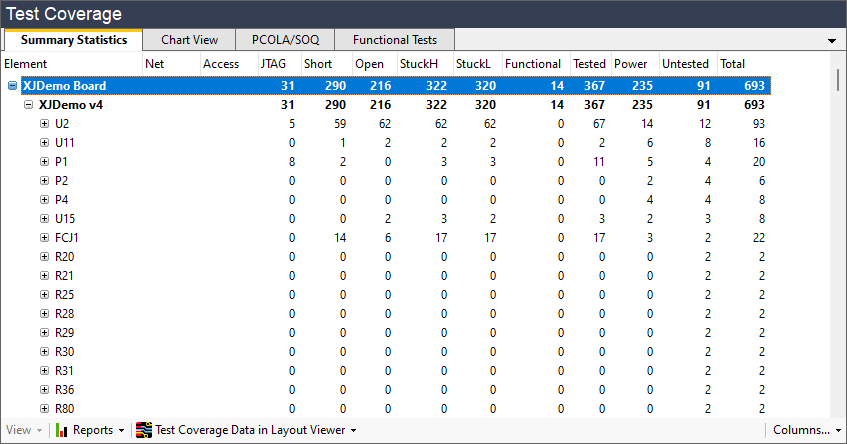The height and width of the screenshot is (444, 847).
Task: Click the Reports chart icon
Action: [62, 430]
